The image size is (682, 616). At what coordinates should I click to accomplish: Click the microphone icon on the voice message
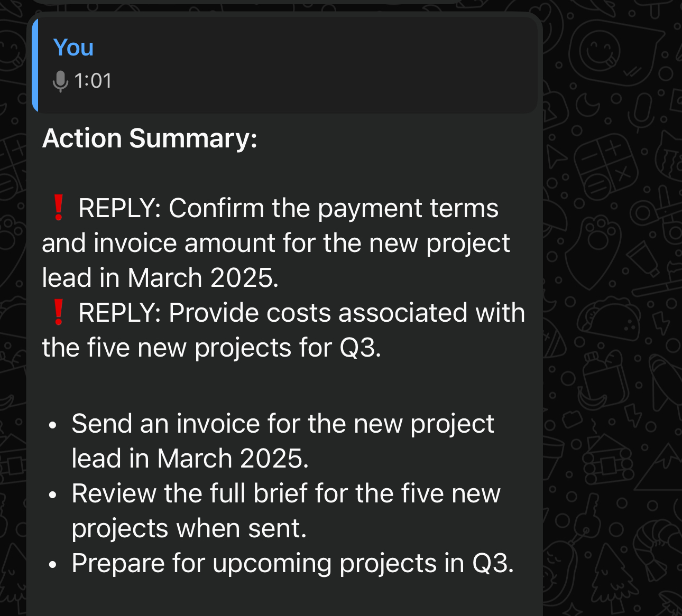(x=61, y=81)
